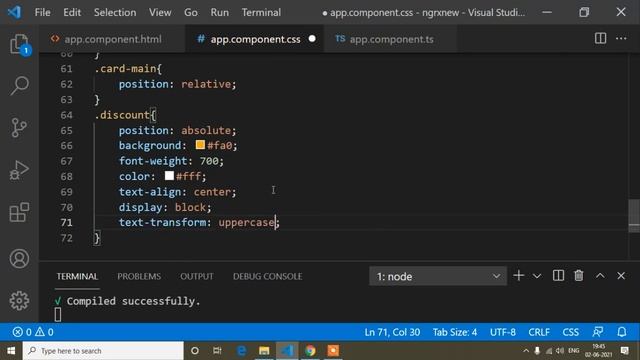
Task: Open Windows Start menu
Action: click(11, 351)
